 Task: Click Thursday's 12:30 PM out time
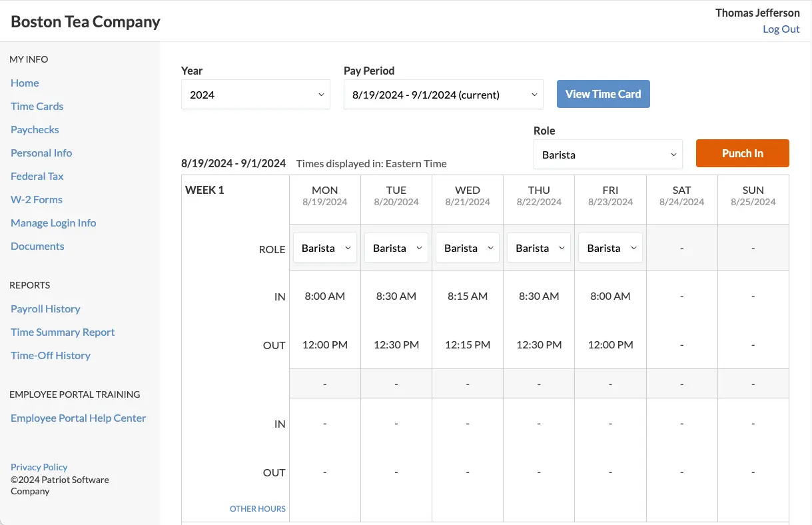539,345
